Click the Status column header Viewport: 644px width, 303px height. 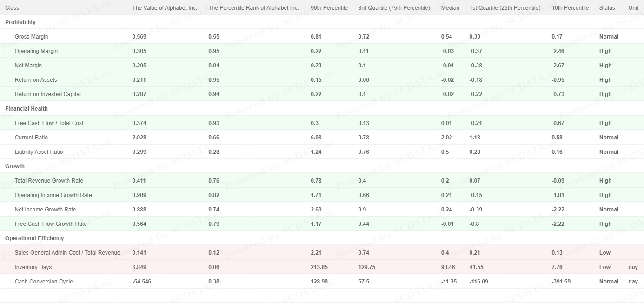click(x=607, y=8)
